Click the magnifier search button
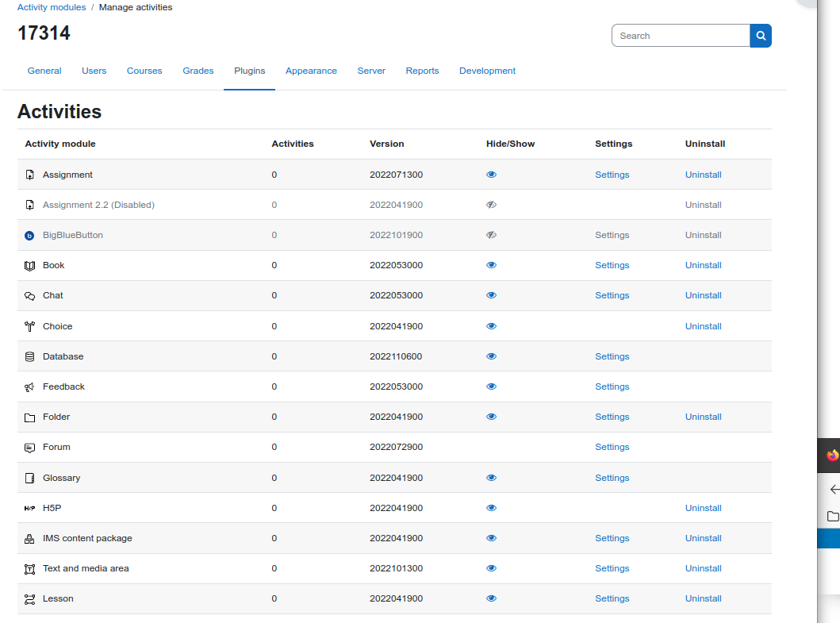Image resolution: width=840 pixels, height=623 pixels. 761,36
